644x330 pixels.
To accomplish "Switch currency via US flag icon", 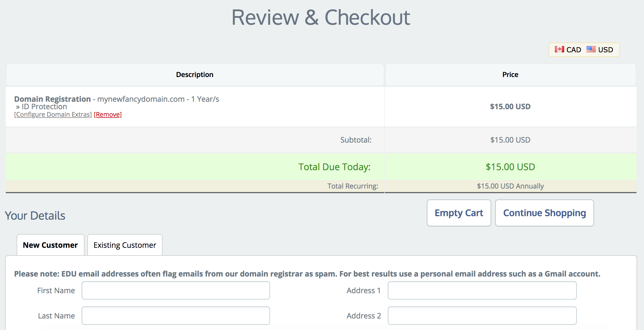I will coord(591,49).
